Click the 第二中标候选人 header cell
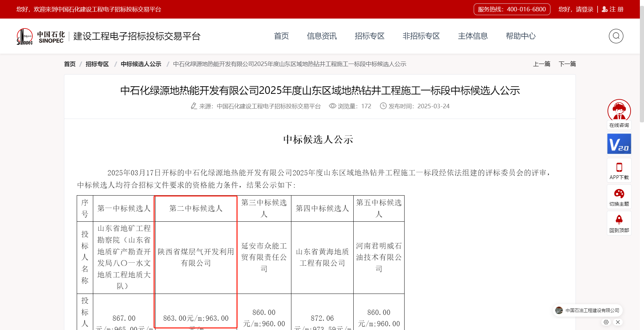644x330 pixels. (196, 208)
